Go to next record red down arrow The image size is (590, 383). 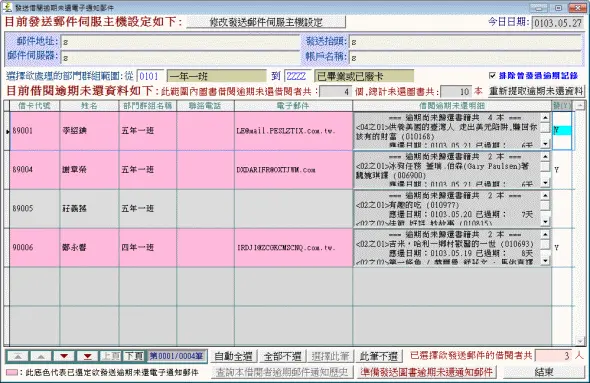tap(64, 356)
